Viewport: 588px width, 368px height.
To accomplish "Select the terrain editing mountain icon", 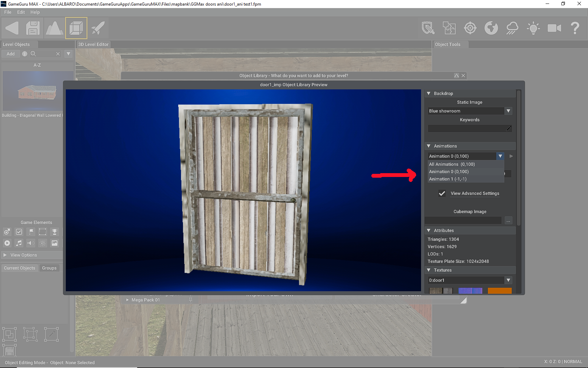I will pyautogui.click(x=55, y=28).
